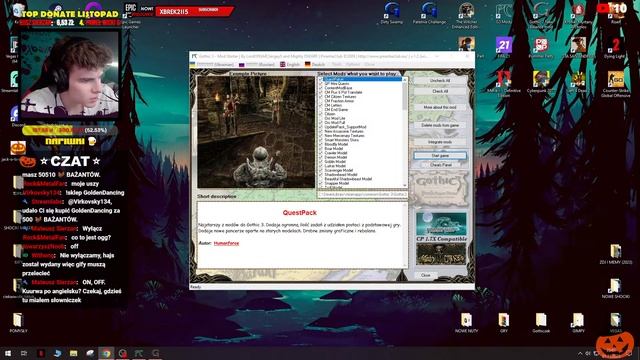Select Snapper Model in the mod list

point(337,183)
